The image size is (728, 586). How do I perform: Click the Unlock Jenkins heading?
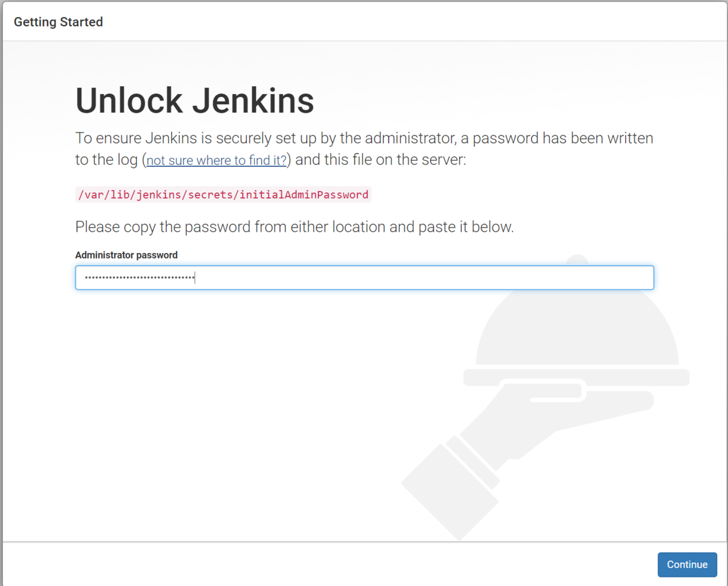(x=195, y=101)
